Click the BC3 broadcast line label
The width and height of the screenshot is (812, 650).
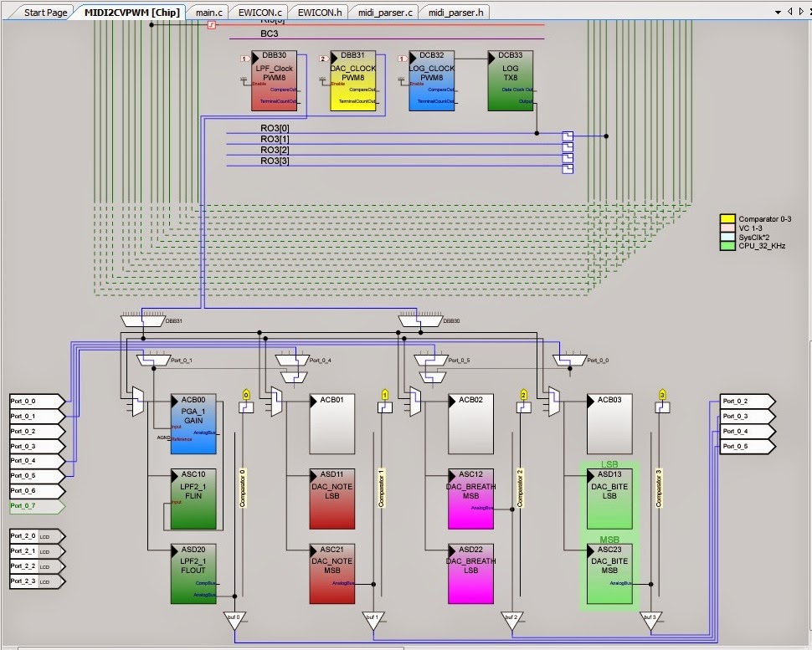pyautogui.click(x=270, y=33)
